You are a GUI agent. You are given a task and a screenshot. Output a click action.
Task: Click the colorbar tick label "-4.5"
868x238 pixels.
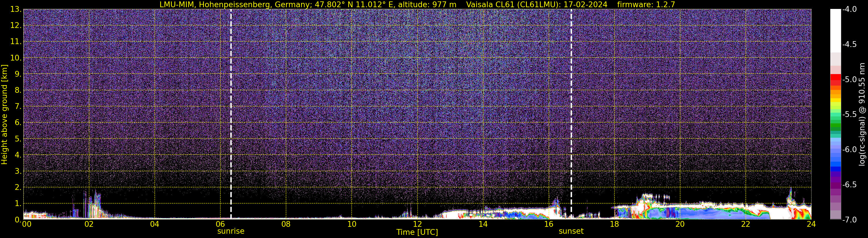pos(849,44)
